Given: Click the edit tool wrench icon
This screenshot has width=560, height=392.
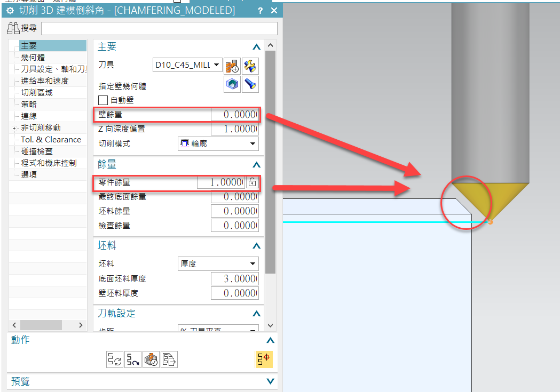Looking at the screenshot, I should 250,66.
